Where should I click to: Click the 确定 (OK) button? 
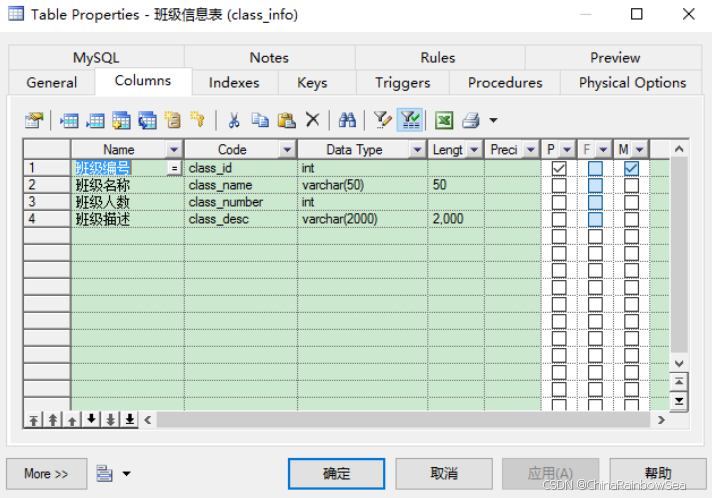click(337, 473)
